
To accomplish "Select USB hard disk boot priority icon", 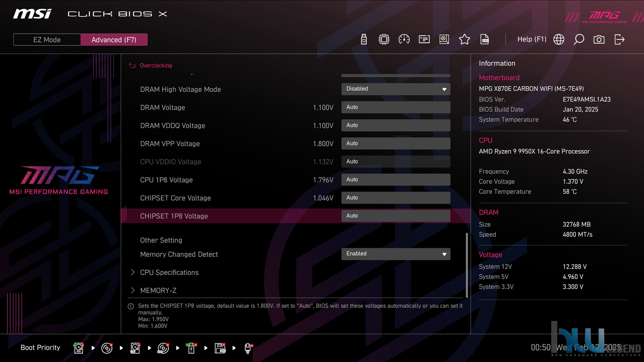I will pyautogui.click(x=135, y=348).
